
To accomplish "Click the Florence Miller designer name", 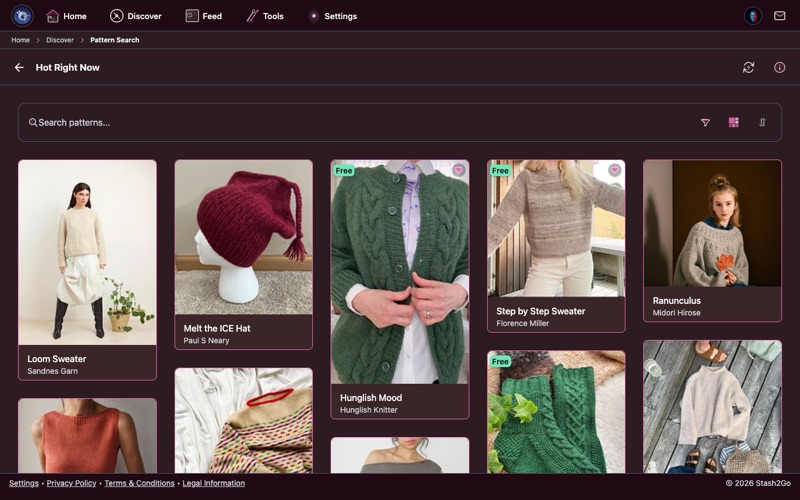I will click(522, 323).
